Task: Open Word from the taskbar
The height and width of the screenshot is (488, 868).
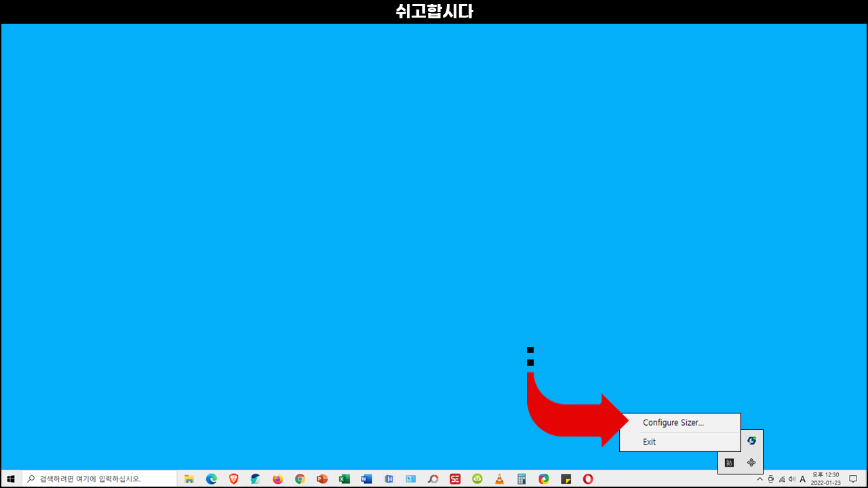Action: point(367,479)
